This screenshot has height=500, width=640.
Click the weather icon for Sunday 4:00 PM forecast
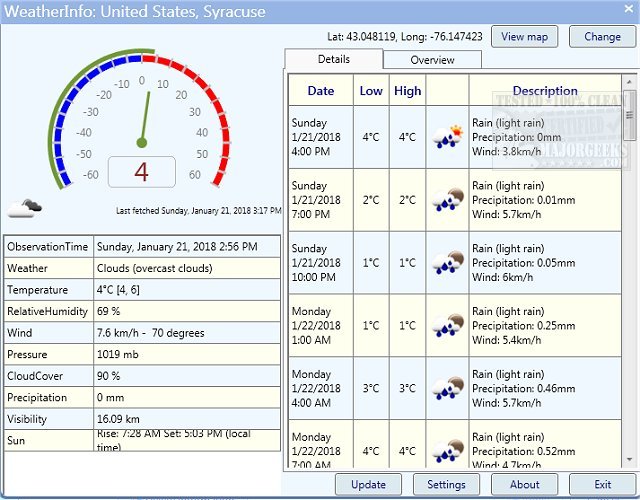tap(448, 137)
